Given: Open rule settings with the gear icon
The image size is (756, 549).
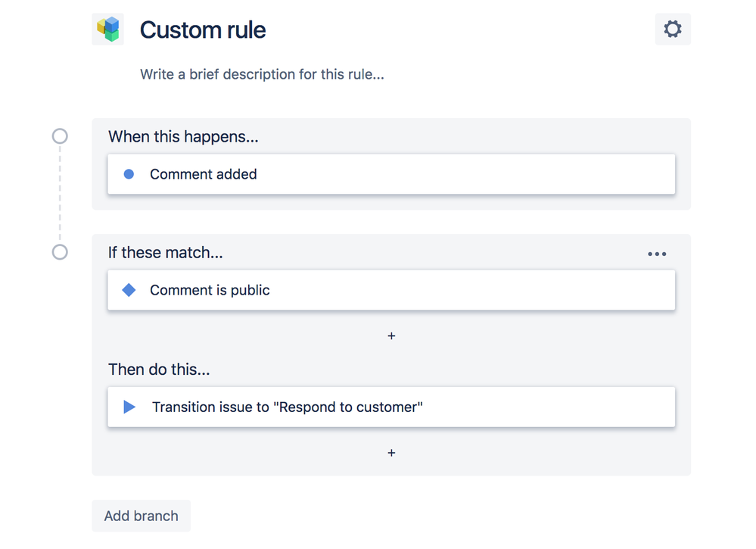Looking at the screenshot, I should [672, 30].
